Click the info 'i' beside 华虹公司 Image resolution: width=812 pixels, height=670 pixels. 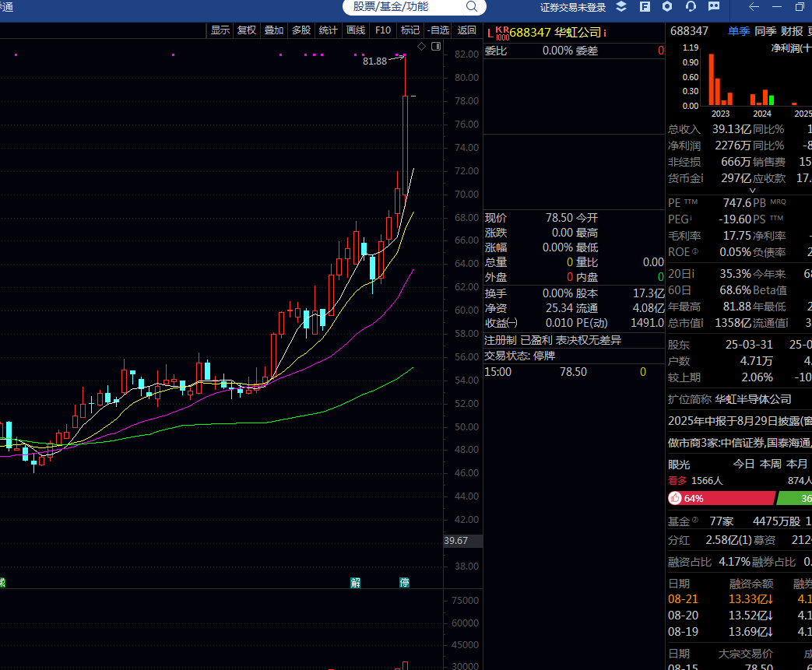tap(604, 33)
